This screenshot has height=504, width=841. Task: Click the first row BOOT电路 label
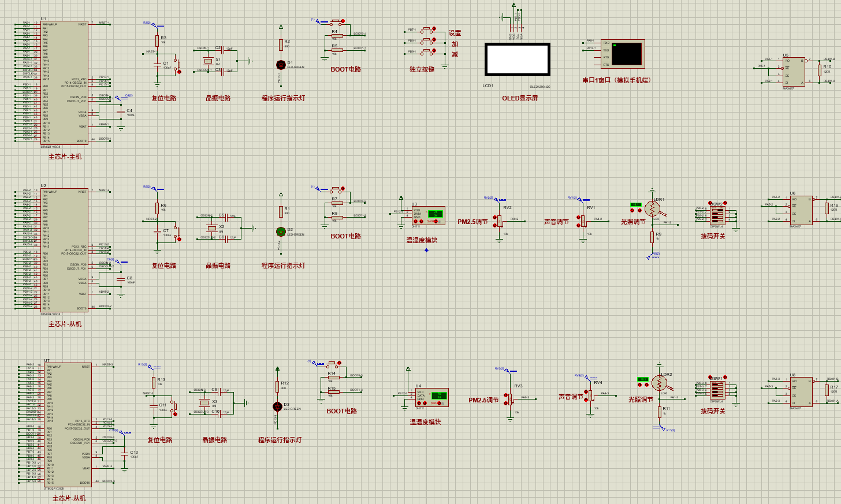(345, 69)
